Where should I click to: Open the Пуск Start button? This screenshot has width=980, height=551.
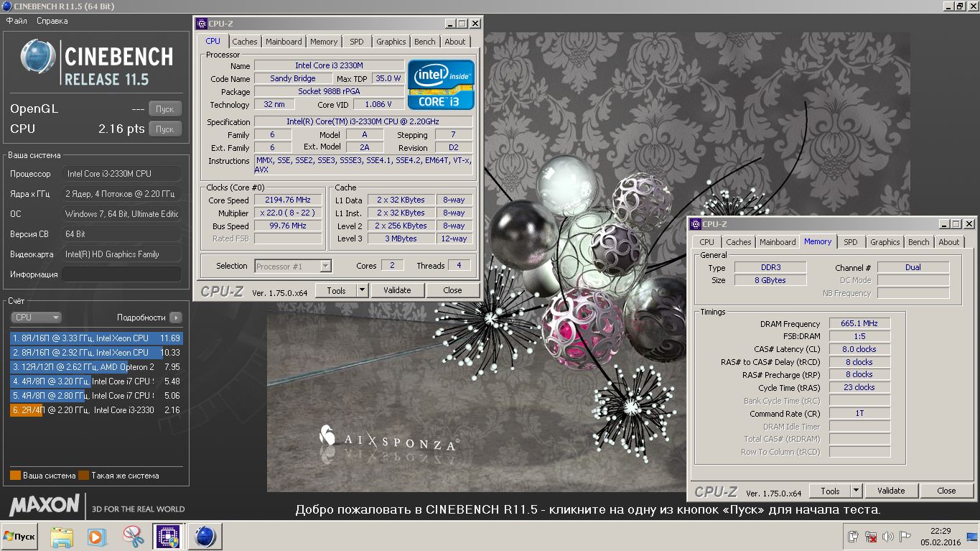19,537
